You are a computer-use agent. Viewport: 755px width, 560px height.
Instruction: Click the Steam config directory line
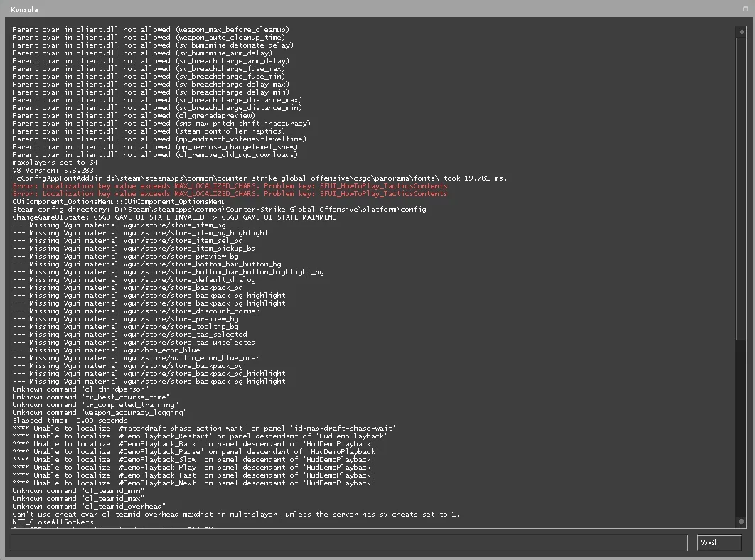219,210
